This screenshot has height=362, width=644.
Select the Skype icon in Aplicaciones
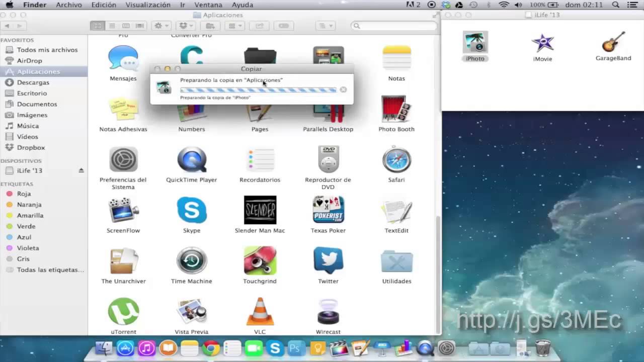coord(192,210)
